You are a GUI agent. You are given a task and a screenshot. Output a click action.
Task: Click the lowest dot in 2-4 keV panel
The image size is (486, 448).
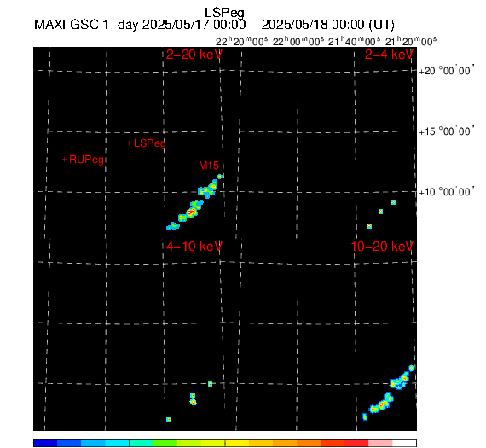tap(369, 226)
